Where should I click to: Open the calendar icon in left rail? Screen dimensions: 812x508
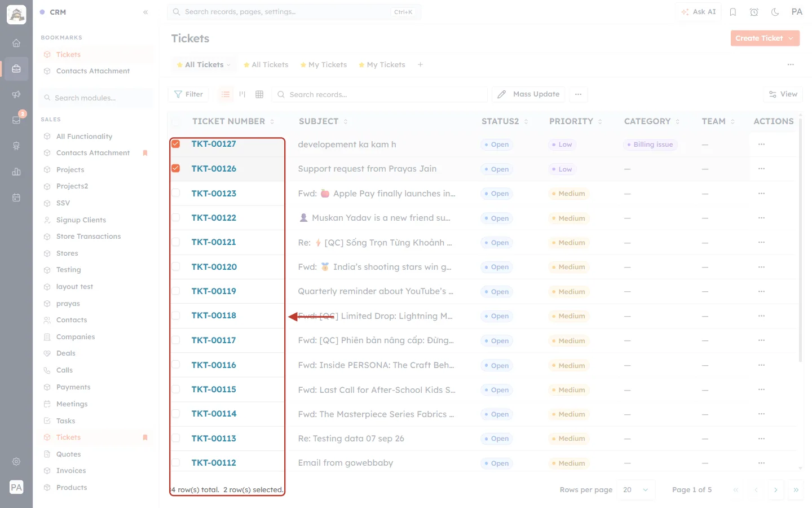pyautogui.click(x=16, y=198)
